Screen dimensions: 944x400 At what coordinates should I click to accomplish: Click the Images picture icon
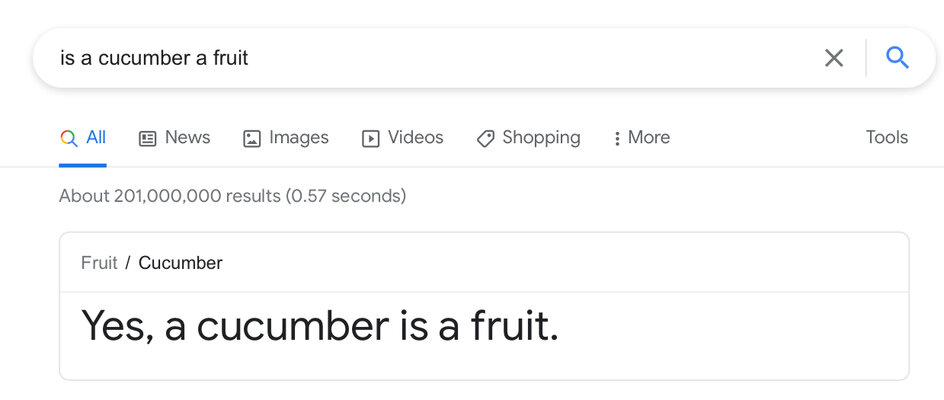click(252, 139)
